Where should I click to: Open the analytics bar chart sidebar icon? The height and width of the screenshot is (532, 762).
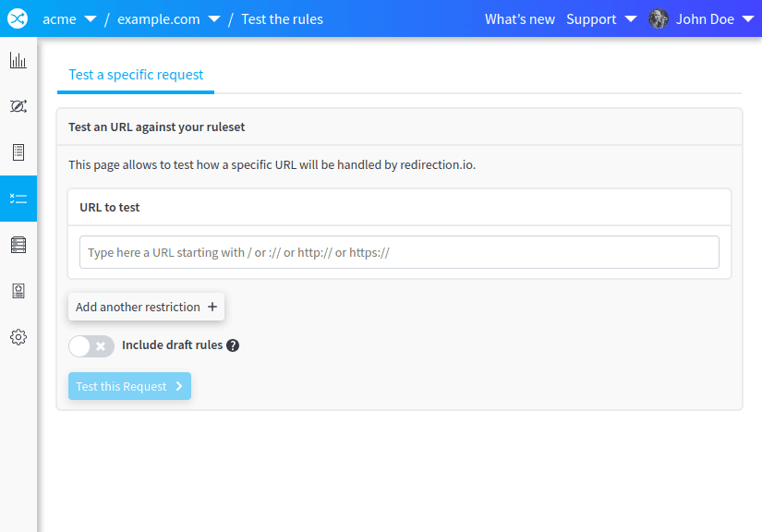click(18, 60)
